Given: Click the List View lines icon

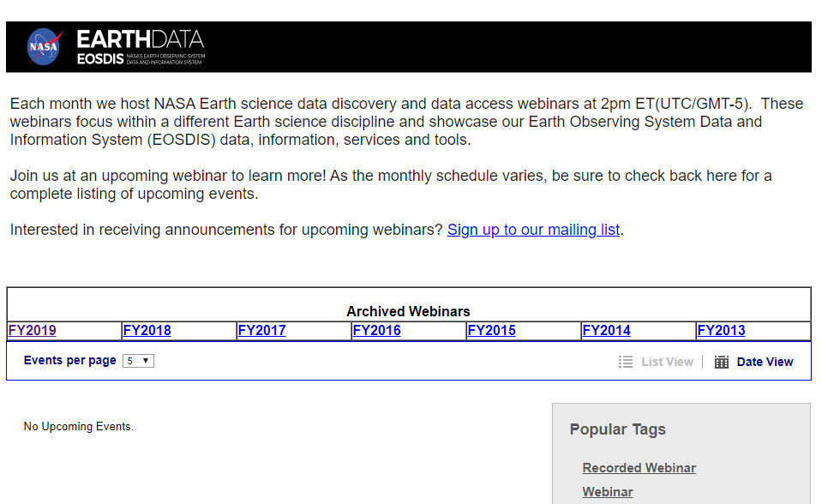Looking at the screenshot, I should (x=626, y=362).
